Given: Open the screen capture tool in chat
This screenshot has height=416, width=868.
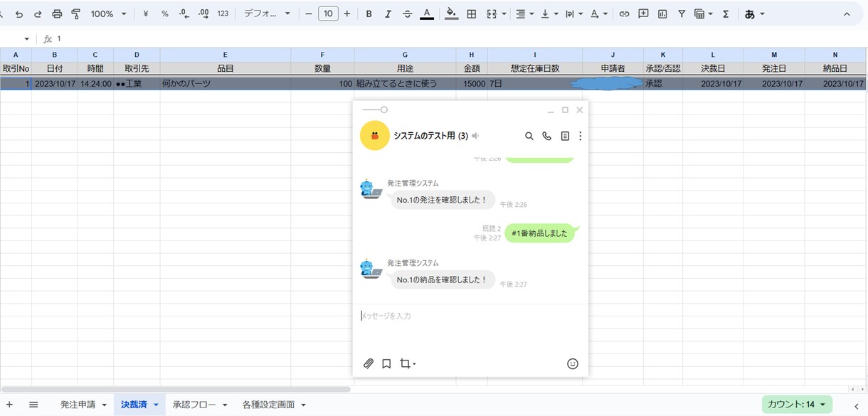Looking at the screenshot, I should (407, 363).
